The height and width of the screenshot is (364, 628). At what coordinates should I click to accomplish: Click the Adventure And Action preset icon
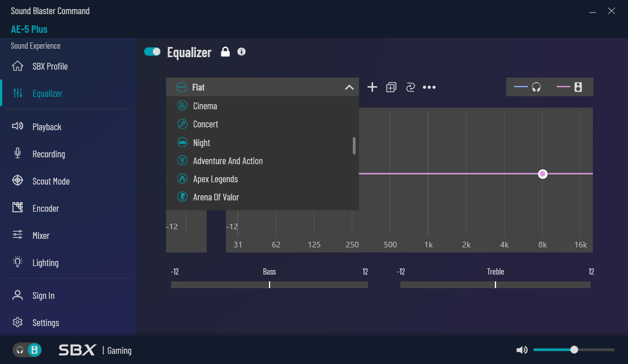pyautogui.click(x=182, y=160)
